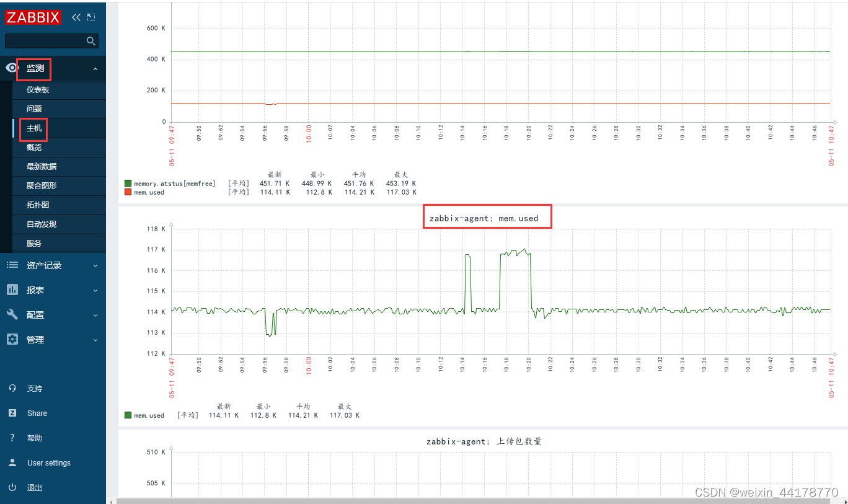
Task: Click the 管理 gear icon
Action: [x=12, y=339]
